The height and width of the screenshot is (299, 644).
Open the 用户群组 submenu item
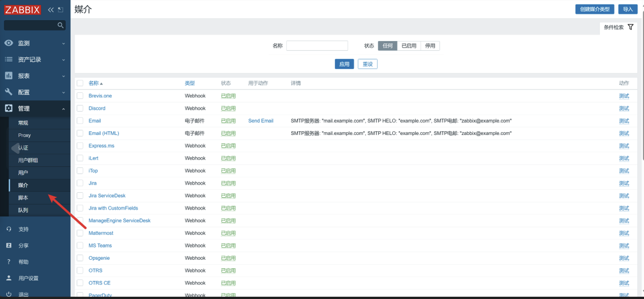coord(39,160)
